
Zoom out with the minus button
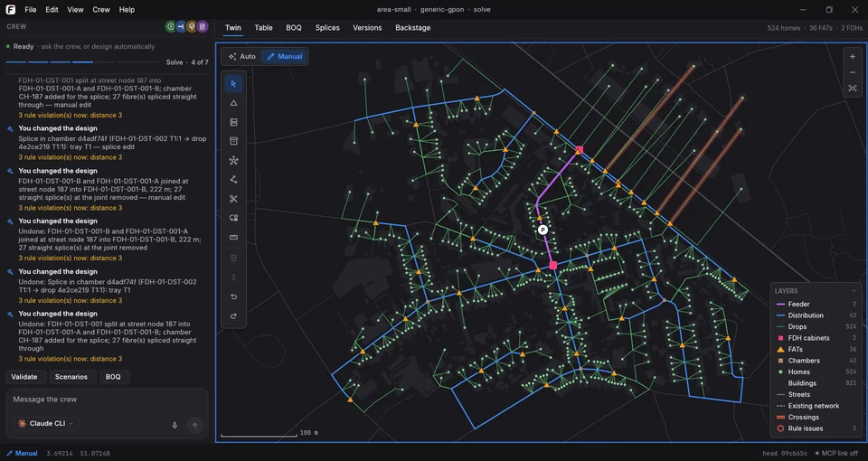pyautogui.click(x=853, y=72)
